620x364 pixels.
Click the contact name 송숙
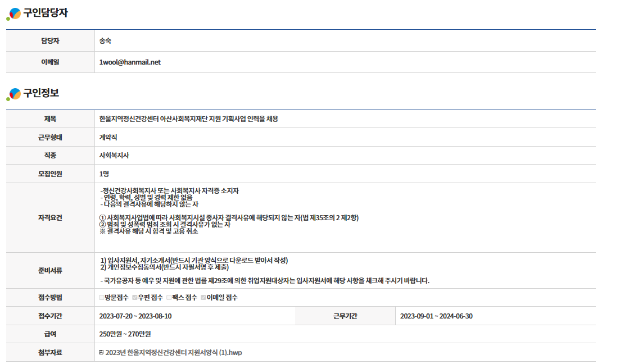[106, 40]
